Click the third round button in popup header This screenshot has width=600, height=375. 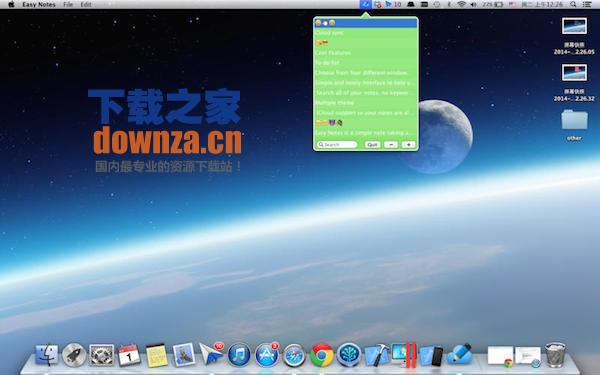tap(332, 23)
